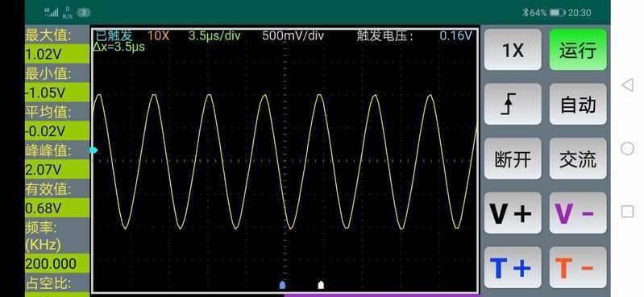
Task: Tap the 500mV/div voltage scale readout
Action: [x=293, y=35]
